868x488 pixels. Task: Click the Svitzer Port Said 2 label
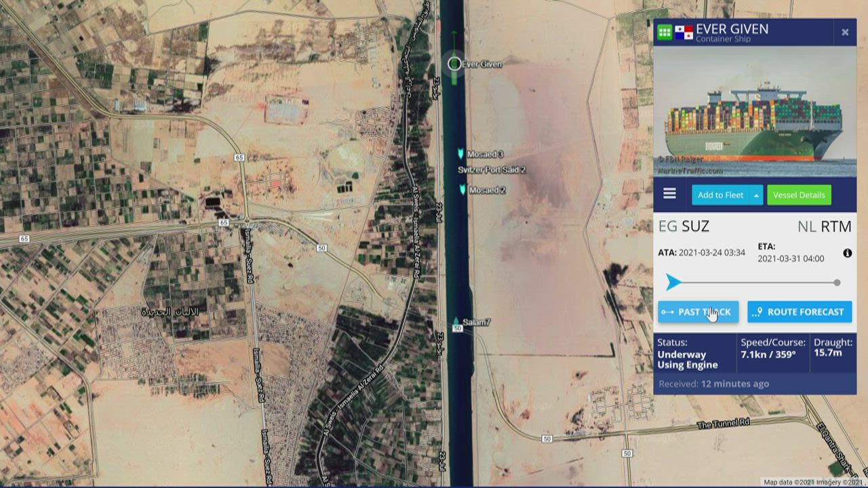(492, 170)
